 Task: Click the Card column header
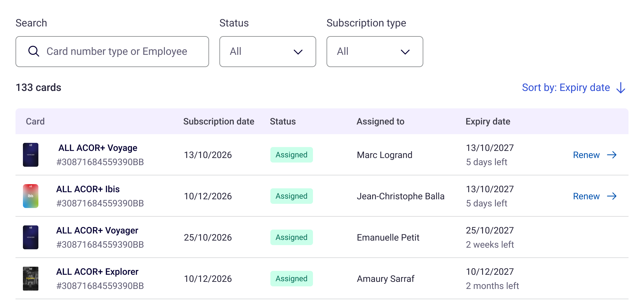[x=35, y=122]
